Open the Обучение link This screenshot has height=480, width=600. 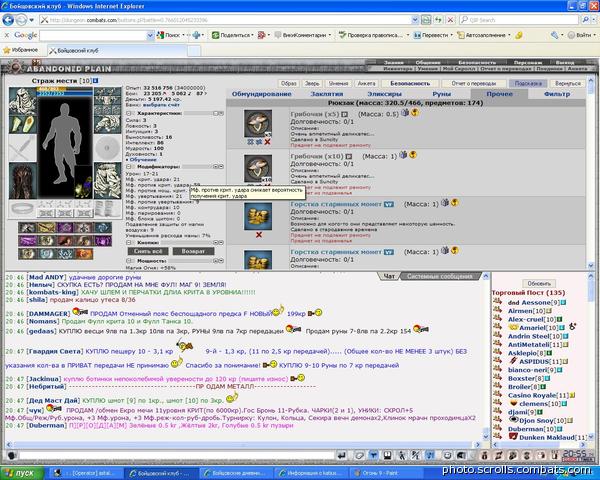click(x=143, y=160)
